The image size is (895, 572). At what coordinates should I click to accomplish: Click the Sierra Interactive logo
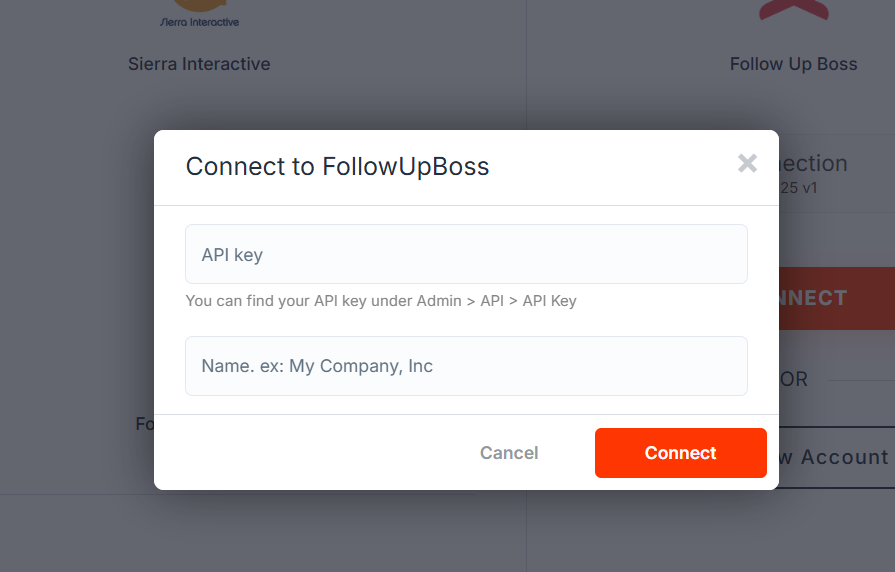pyautogui.click(x=200, y=14)
